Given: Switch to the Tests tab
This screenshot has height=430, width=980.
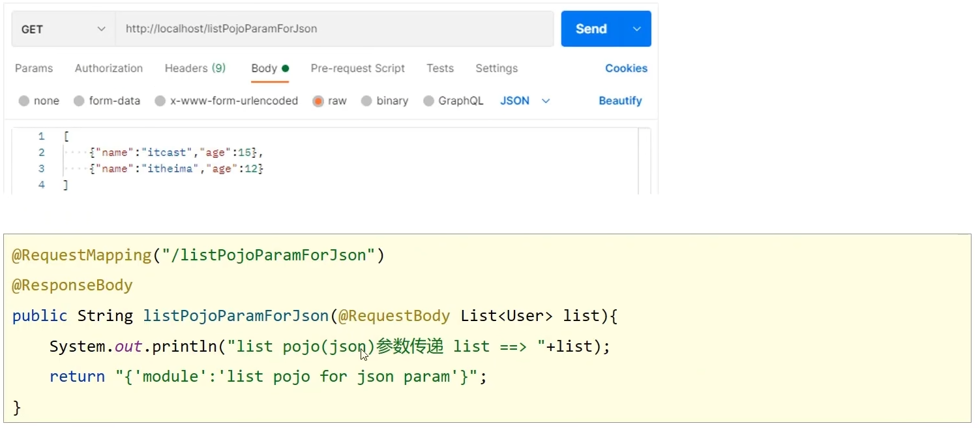Looking at the screenshot, I should (x=440, y=69).
